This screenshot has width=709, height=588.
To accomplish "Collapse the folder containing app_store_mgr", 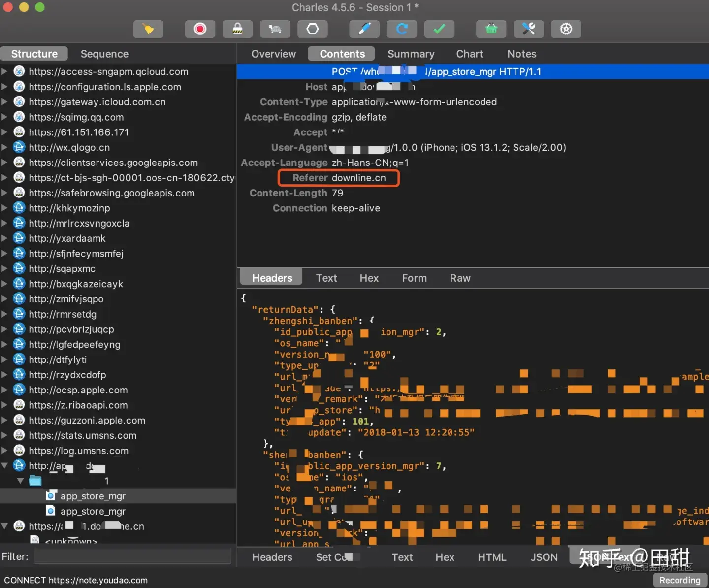I will pyautogui.click(x=20, y=481).
